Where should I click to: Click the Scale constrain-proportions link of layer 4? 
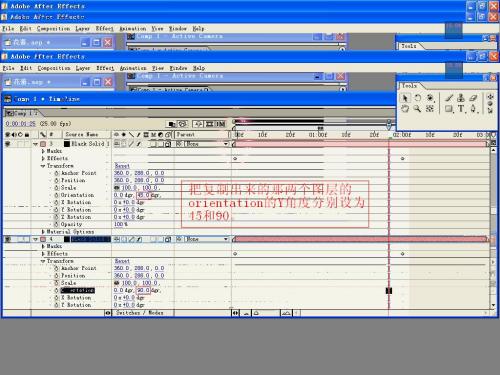pyautogui.click(x=117, y=283)
